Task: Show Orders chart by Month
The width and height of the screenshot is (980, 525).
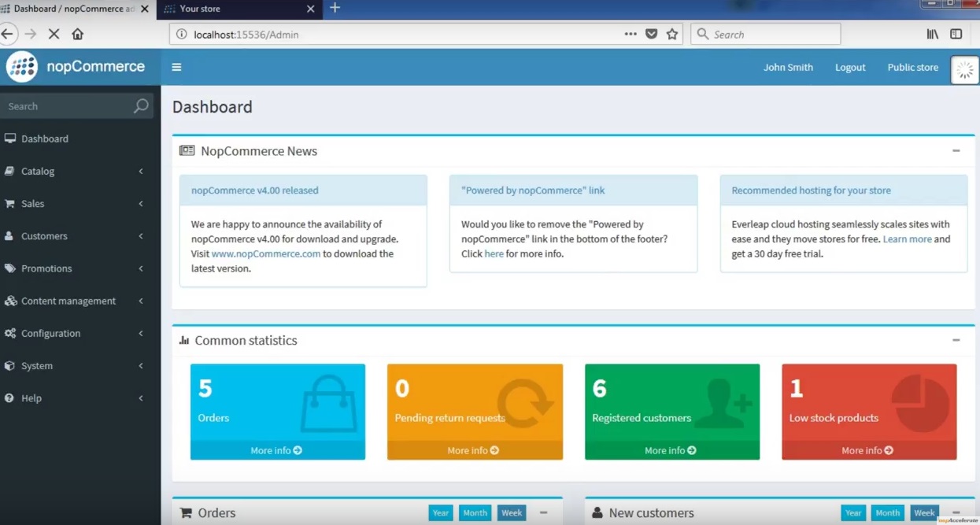Action: click(x=475, y=512)
